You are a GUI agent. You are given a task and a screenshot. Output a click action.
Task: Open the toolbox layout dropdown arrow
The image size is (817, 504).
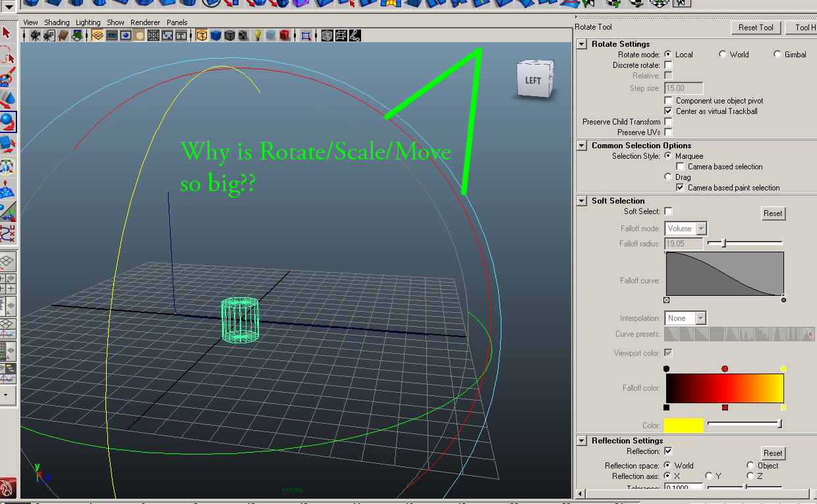(x=7, y=395)
